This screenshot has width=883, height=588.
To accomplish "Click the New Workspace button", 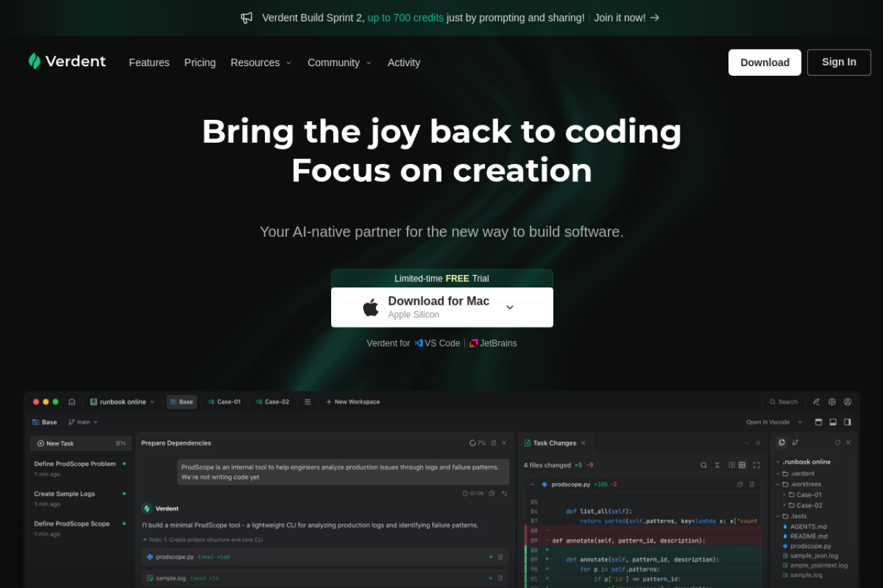I will coord(353,402).
